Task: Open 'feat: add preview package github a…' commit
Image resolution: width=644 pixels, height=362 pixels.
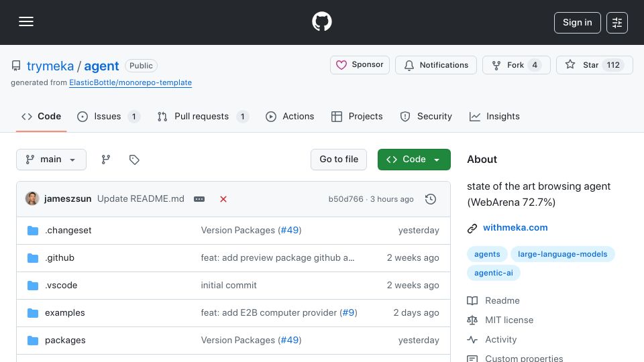Action: pos(278,257)
